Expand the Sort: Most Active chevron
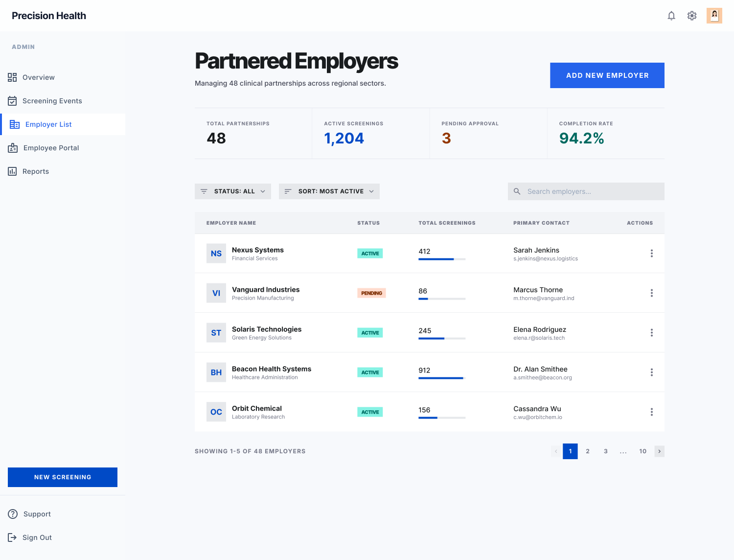 pos(371,191)
